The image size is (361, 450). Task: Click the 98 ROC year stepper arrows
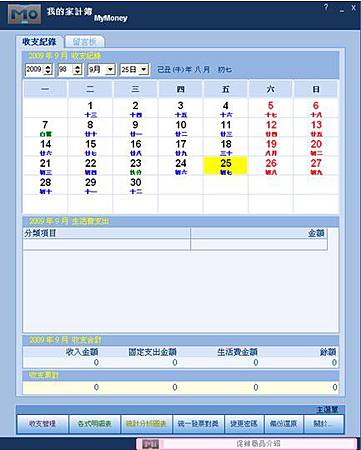click(x=77, y=70)
